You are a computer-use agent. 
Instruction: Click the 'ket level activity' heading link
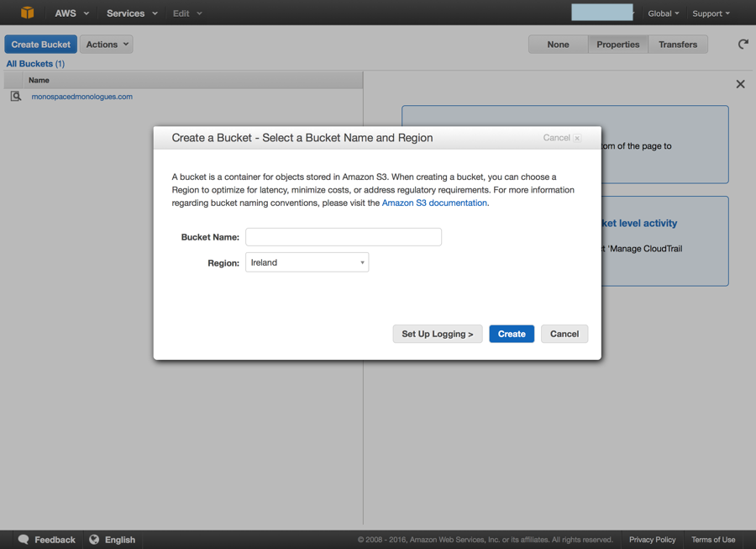[639, 224]
